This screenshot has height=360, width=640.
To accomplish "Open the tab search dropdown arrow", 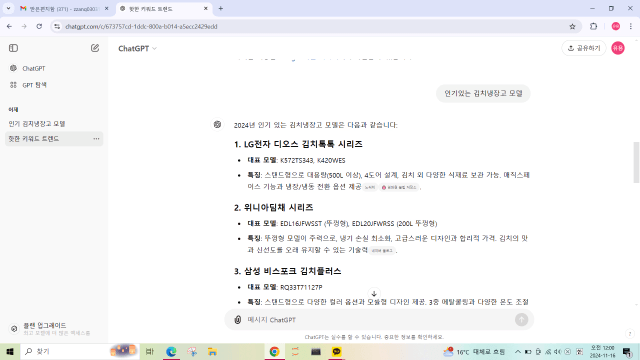I will point(8,9).
